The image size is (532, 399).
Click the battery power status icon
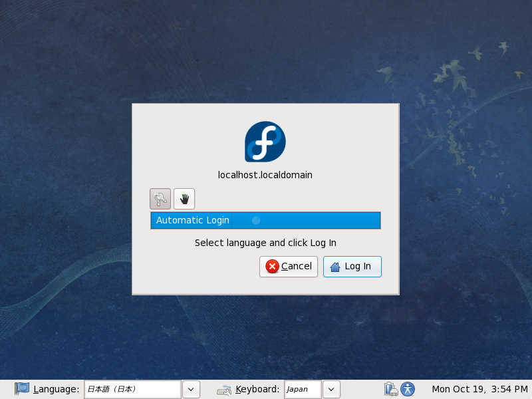pos(390,389)
